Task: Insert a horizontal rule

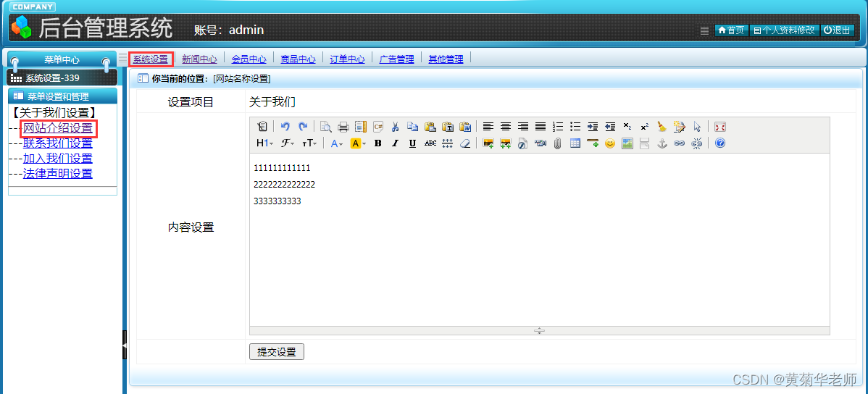Action: coord(593,143)
